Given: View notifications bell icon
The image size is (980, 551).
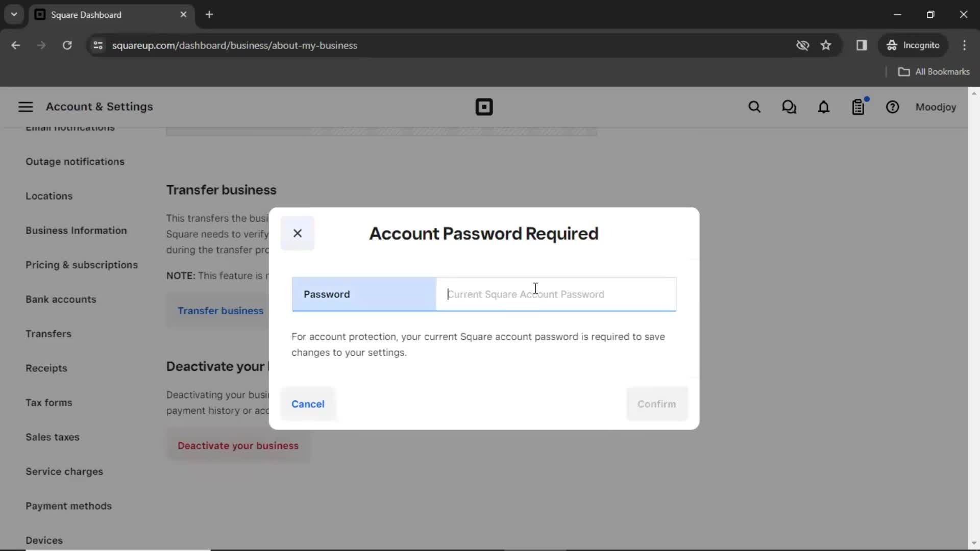Looking at the screenshot, I should pos(824,107).
